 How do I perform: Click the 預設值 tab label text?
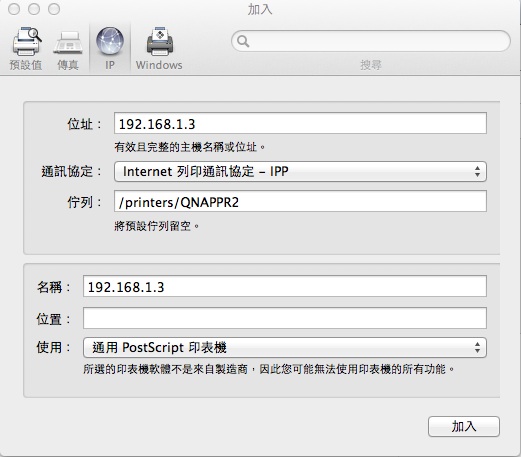(26, 65)
